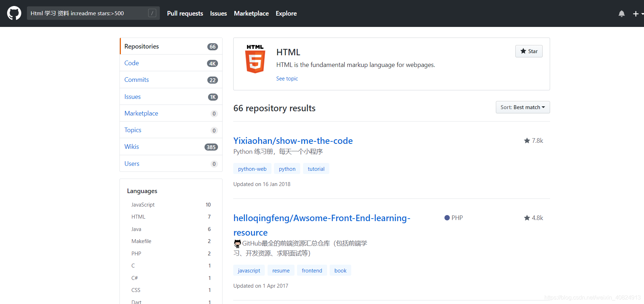This screenshot has width=644, height=304.
Task: Open GitHub home via Octocat logo
Action: 14,13
